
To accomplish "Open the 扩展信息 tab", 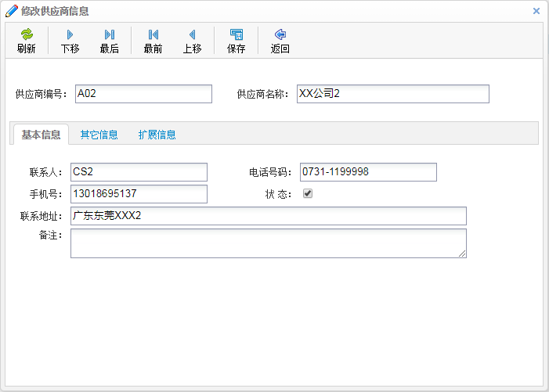I will click(157, 135).
